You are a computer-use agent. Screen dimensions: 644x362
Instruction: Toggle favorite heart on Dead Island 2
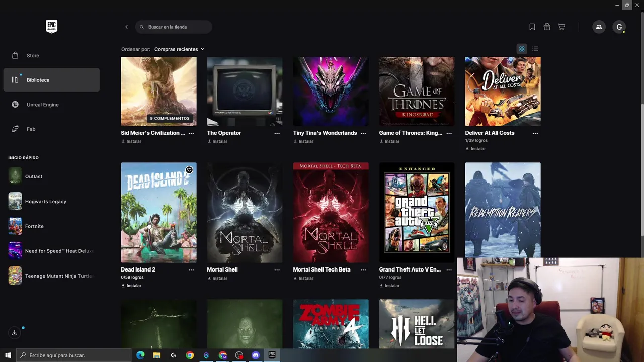point(189,170)
